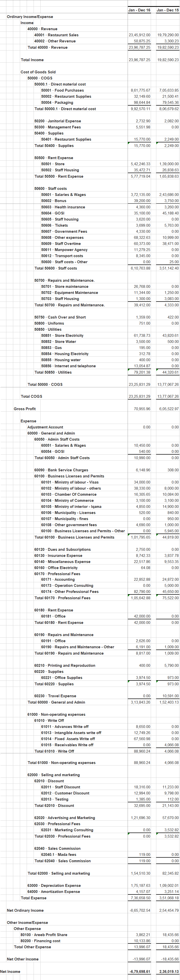The image size is (180, 980).
Task: Click the 40002 · Other Revenue row label
Action: tap(55, 41)
